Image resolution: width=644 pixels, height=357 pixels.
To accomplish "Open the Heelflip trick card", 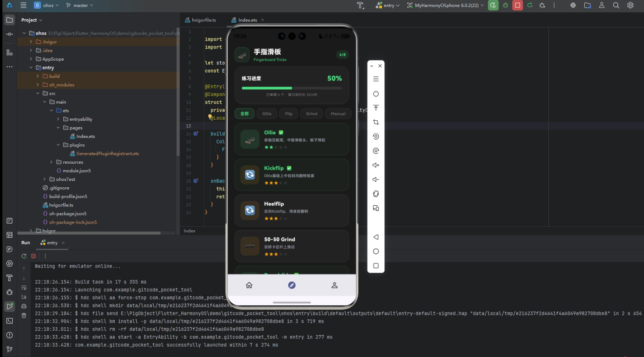I will (292, 210).
